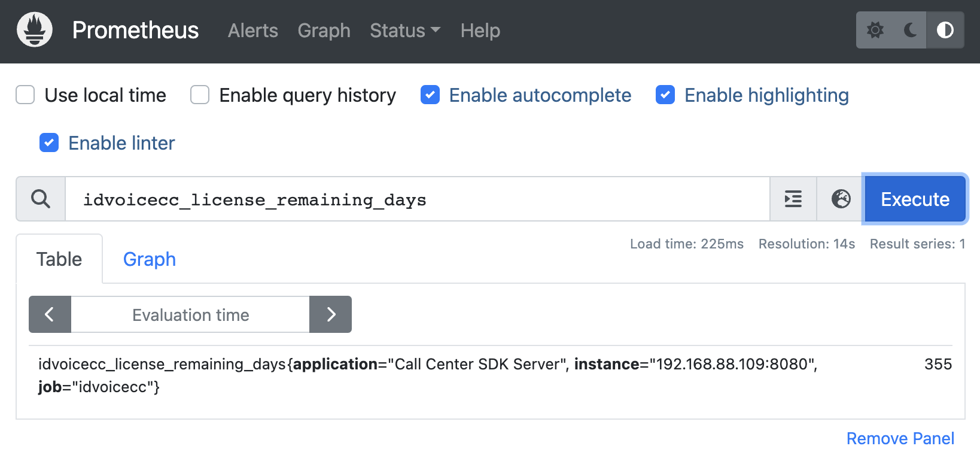
Task: Switch to the Graph tab
Action: pos(150,259)
